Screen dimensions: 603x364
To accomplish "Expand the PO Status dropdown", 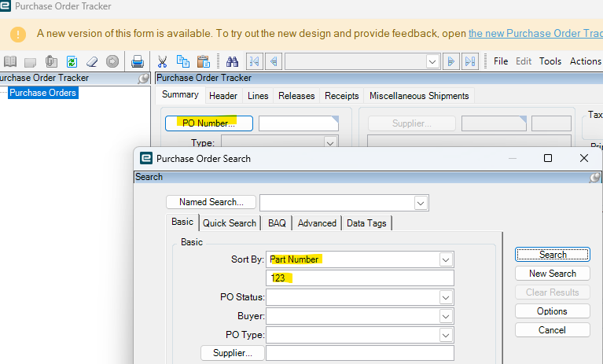I will tap(446, 297).
